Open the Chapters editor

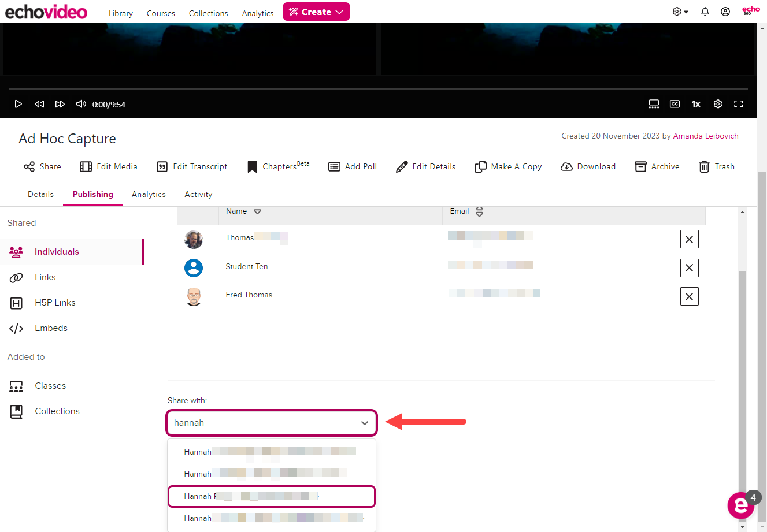click(278, 166)
